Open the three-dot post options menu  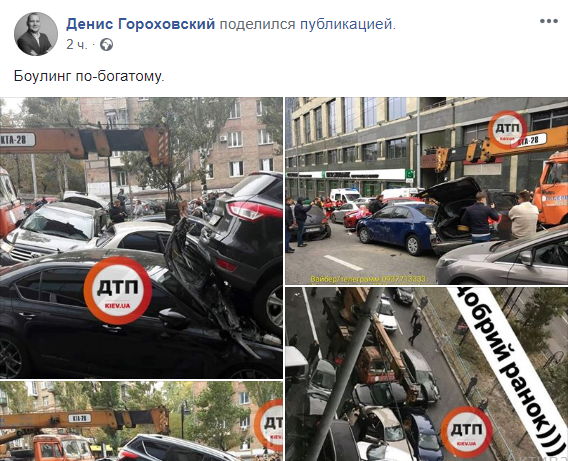548,21
